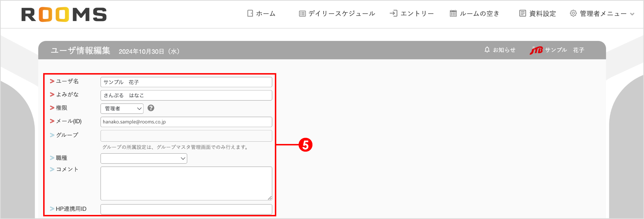
Task: Click the ユーザ名 input containing サンプル 花子
Action: click(186, 82)
